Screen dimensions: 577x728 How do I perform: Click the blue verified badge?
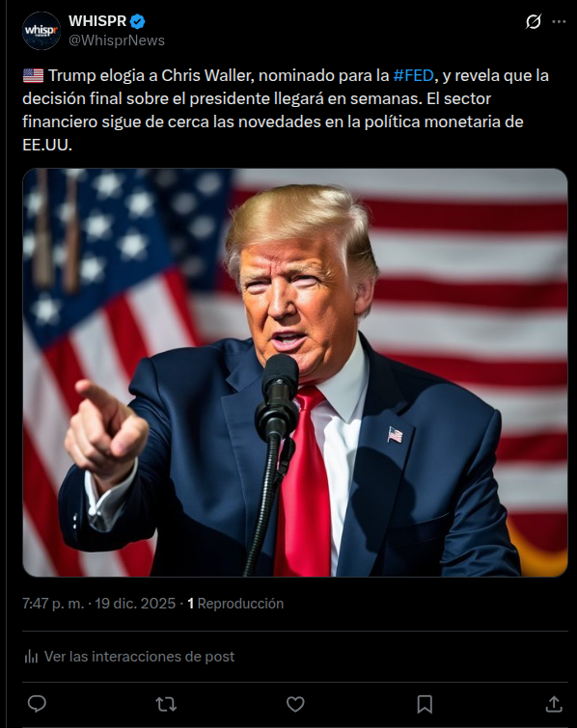pyautogui.click(x=138, y=21)
